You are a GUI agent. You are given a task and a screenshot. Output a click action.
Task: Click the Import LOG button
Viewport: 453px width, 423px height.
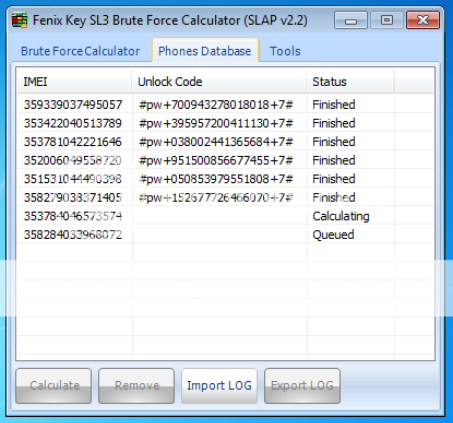pos(219,385)
